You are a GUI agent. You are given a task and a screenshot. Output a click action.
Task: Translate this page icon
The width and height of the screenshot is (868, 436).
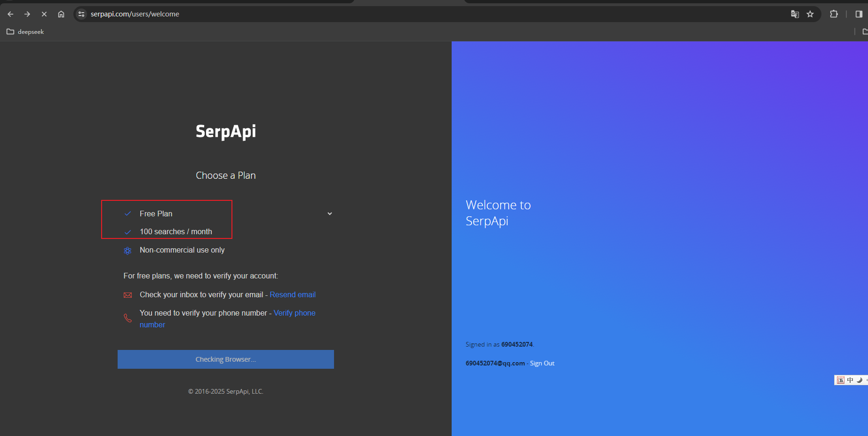pyautogui.click(x=795, y=14)
